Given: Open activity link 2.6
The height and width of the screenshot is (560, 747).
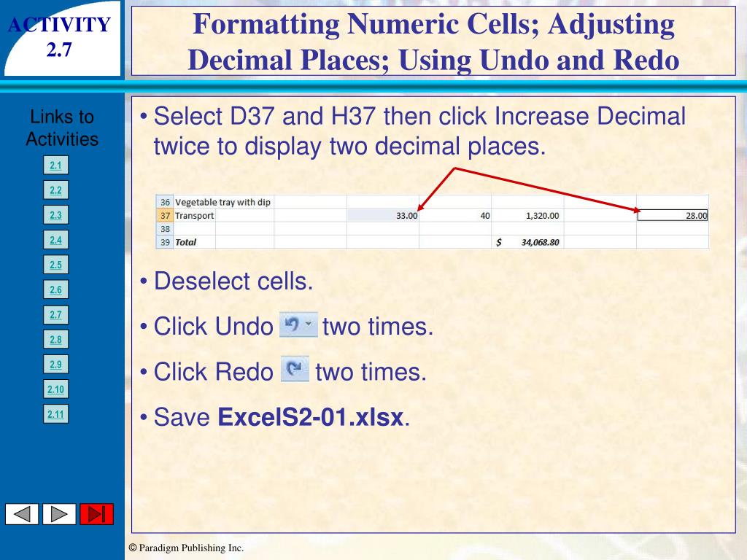Looking at the screenshot, I should click(x=55, y=289).
